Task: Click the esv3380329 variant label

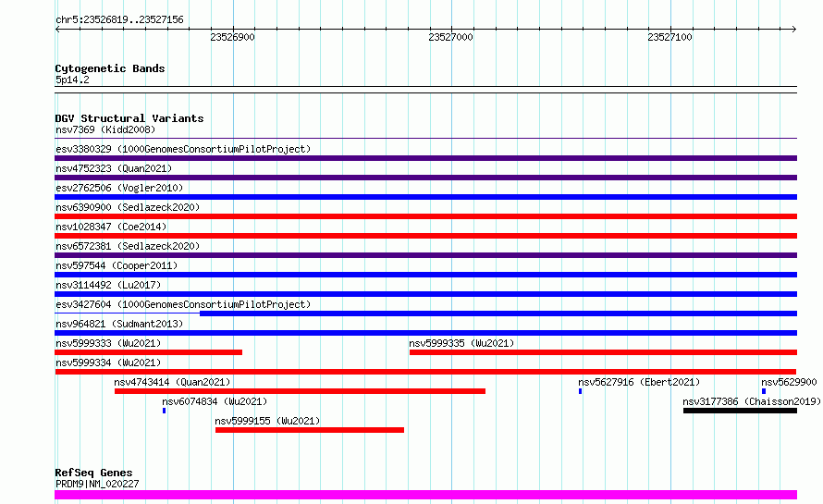Action: pos(183,149)
